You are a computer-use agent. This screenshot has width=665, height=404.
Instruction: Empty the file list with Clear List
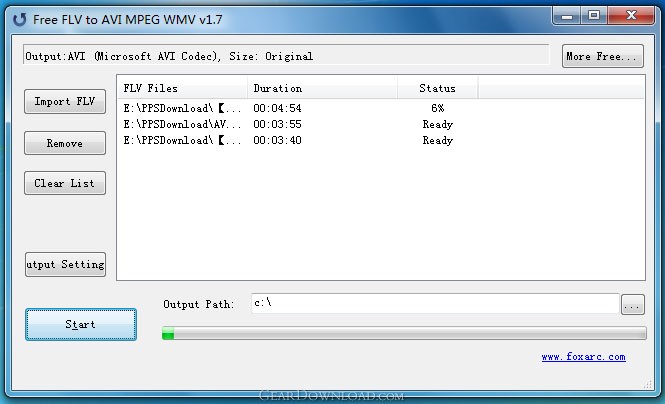pyautogui.click(x=65, y=183)
